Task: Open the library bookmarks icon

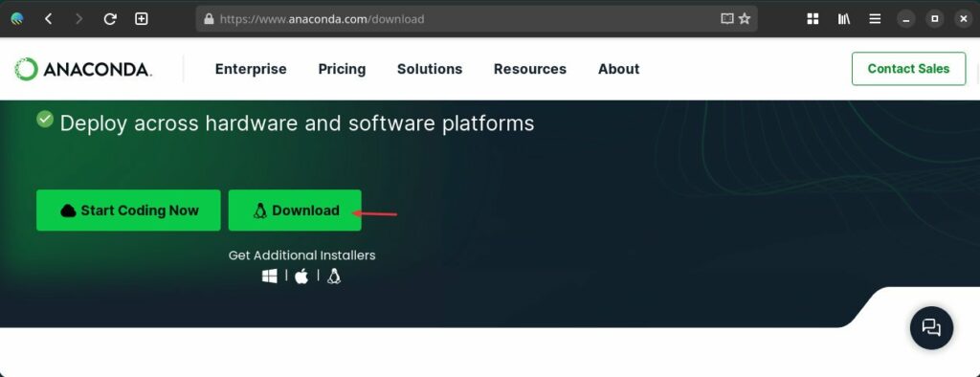Action: coord(844,19)
